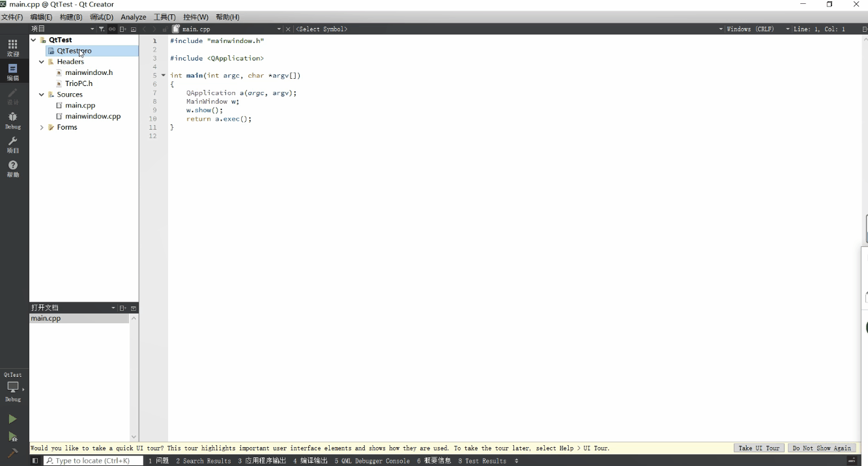
Task: Close the 打开文档 panel
Action: pyautogui.click(x=134, y=308)
